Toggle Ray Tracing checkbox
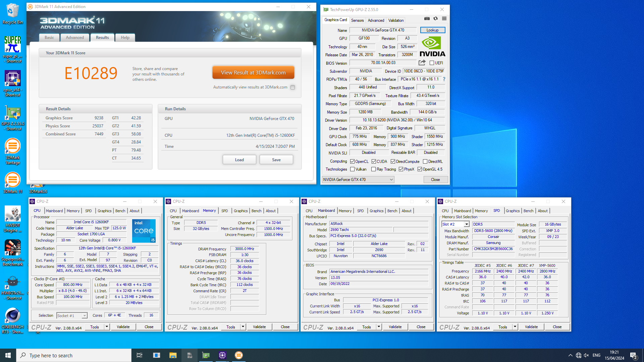Image resolution: width=644 pixels, height=362 pixels. [x=374, y=169]
